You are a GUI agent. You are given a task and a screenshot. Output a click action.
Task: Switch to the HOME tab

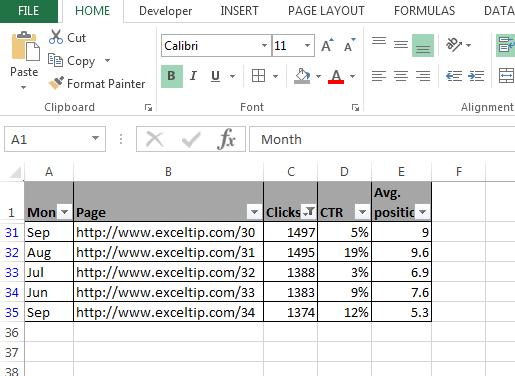click(92, 11)
